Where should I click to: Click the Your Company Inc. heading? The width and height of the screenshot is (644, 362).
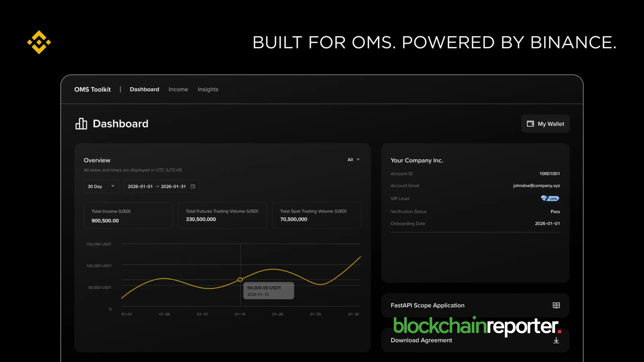tap(417, 160)
